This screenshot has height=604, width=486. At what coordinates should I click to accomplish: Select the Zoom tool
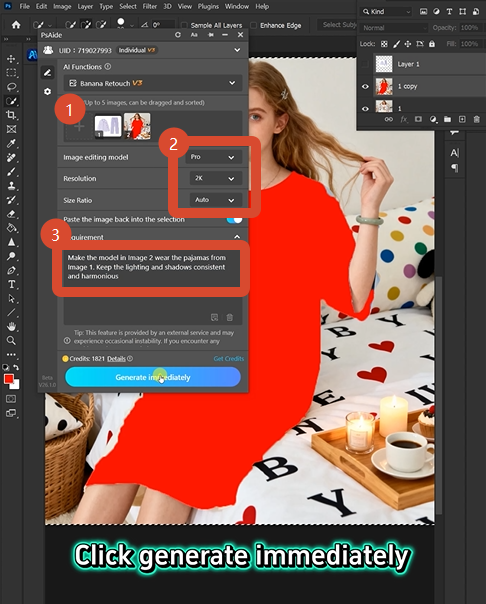11,341
